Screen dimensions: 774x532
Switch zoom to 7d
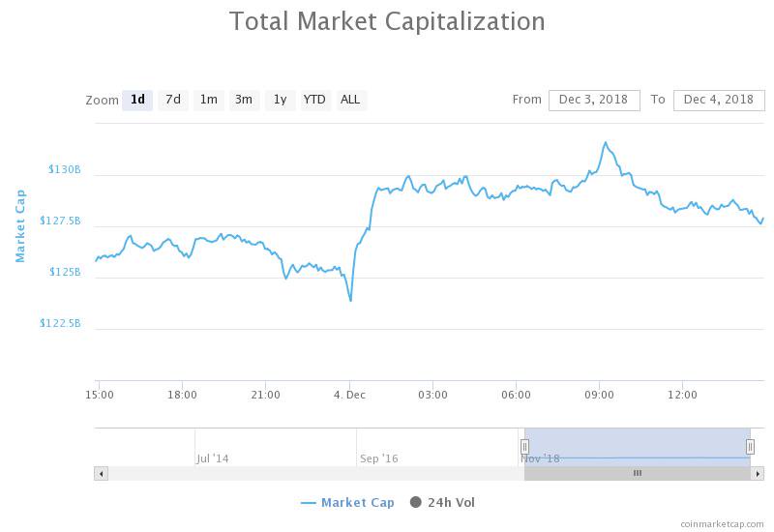(173, 100)
